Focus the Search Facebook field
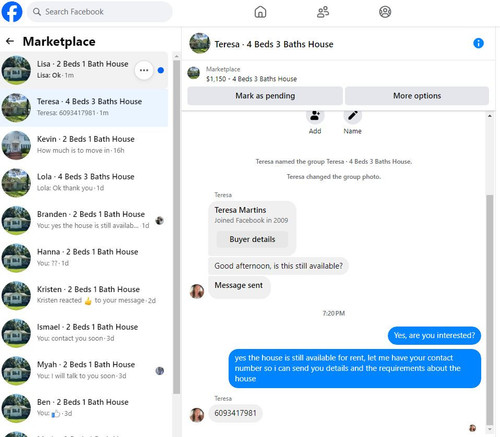 pos(100,12)
